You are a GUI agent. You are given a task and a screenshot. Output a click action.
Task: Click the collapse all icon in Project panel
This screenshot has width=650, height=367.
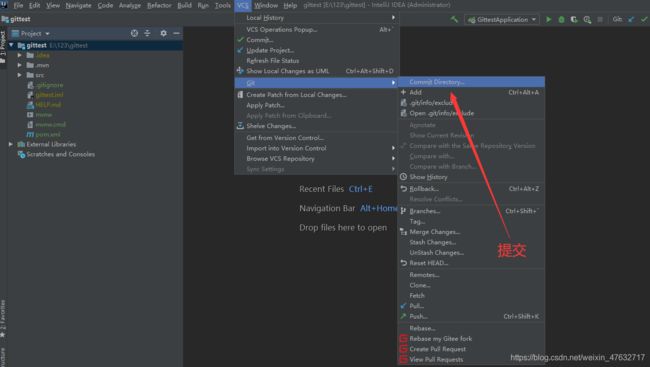pos(147,33)
